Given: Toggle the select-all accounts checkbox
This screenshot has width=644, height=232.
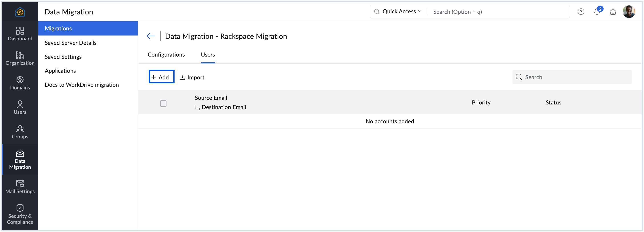Looking at the screenshot, I should [x=163, y=103].
